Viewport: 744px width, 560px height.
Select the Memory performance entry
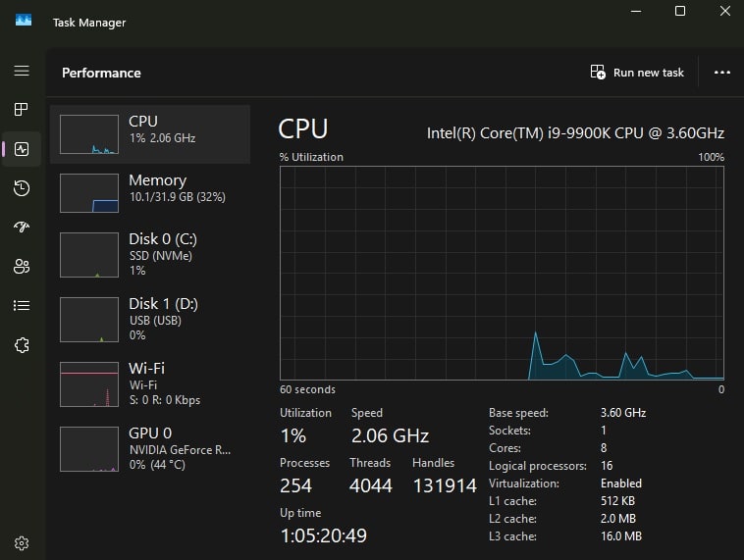click(x=150, y=193)
